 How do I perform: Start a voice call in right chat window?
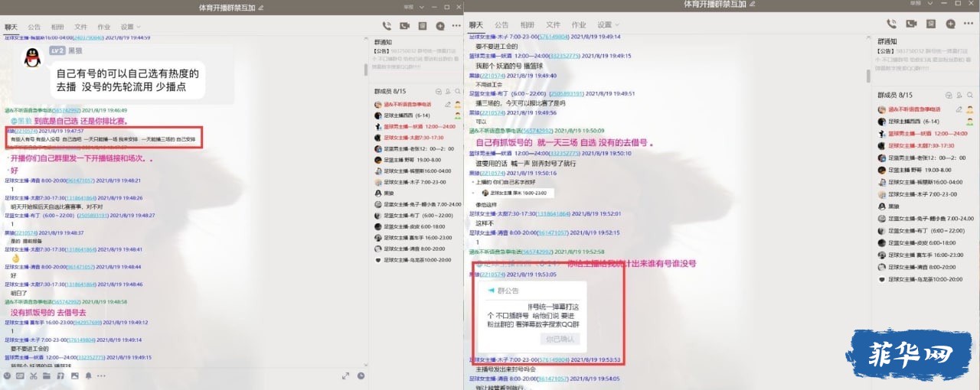click(891, 24)
